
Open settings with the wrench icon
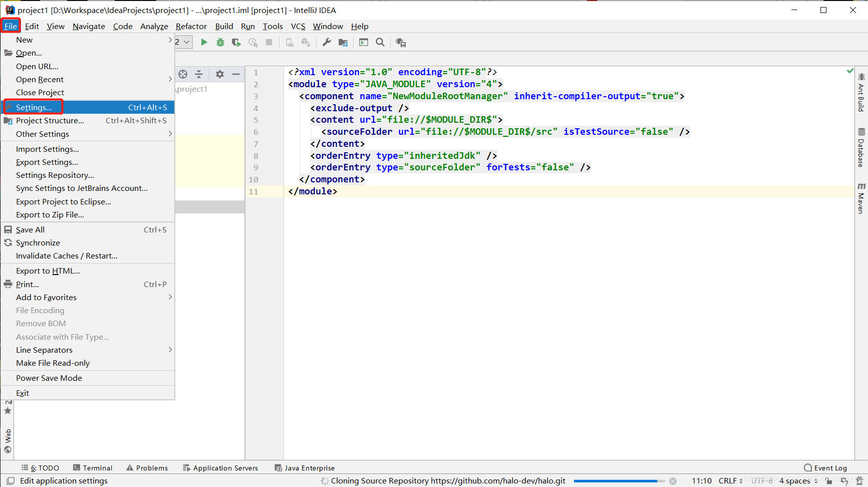tap(327, 43)
